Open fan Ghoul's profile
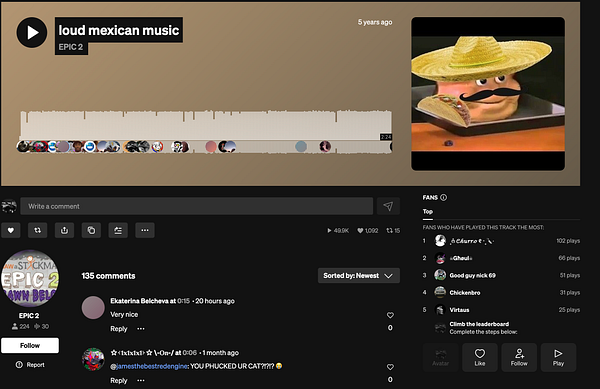600x389 pixels. [461, 258]
